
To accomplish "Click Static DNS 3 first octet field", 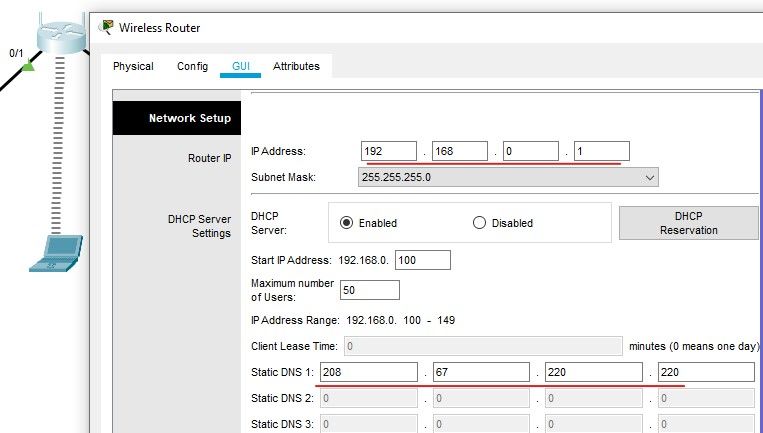I will (x=369, y=423).
